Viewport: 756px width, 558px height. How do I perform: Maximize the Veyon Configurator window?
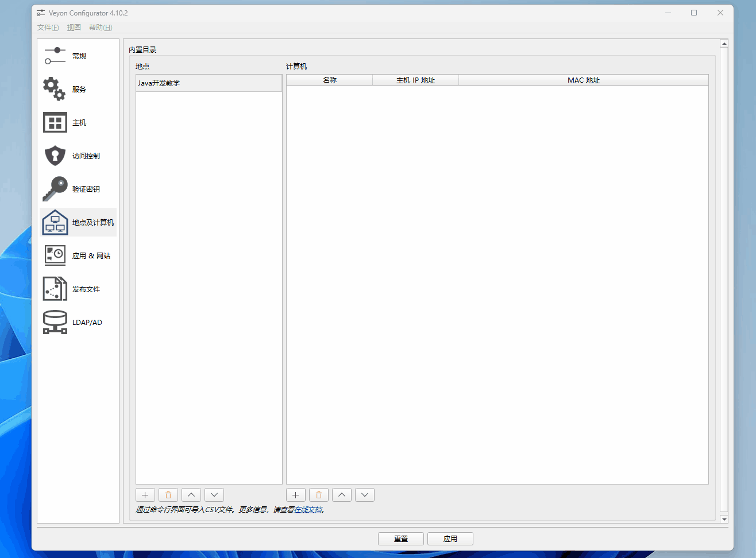point(694,13)
